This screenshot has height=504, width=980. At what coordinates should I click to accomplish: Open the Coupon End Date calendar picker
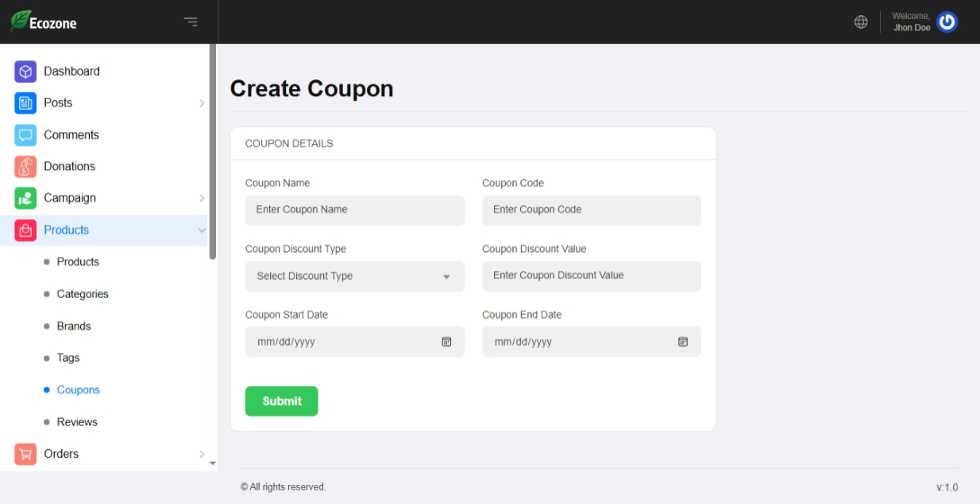point(683,342)
